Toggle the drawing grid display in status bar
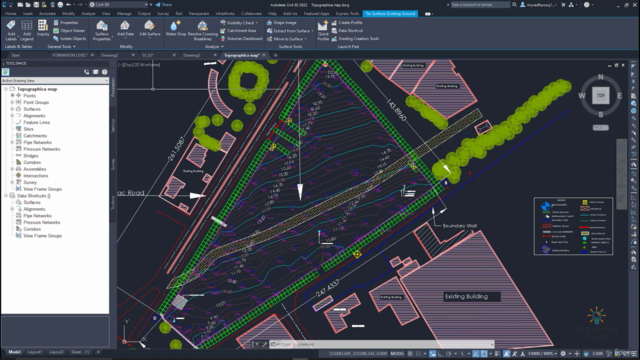This screenshot has width=640, height=360. [410, 353]
